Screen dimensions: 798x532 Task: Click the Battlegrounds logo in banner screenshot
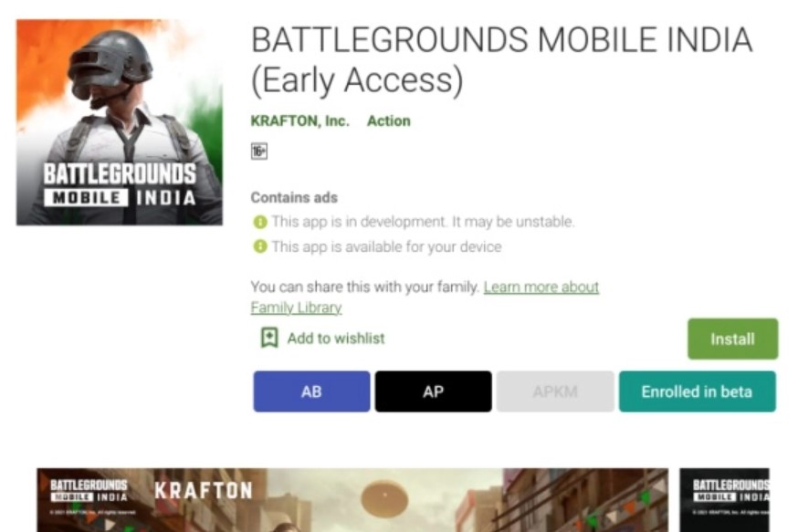pos(89,490)
